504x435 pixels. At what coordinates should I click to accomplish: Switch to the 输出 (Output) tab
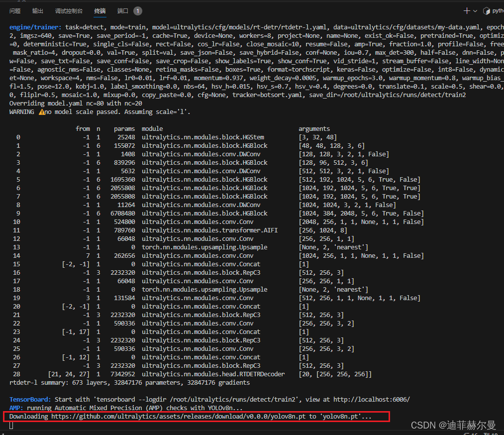(38, 11)
